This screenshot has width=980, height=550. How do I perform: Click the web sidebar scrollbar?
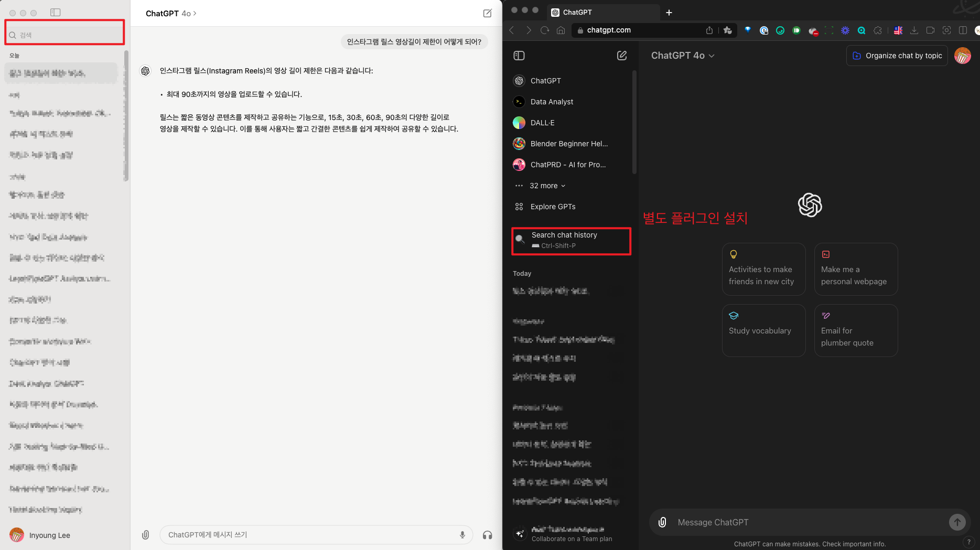[x=634, y=122]
